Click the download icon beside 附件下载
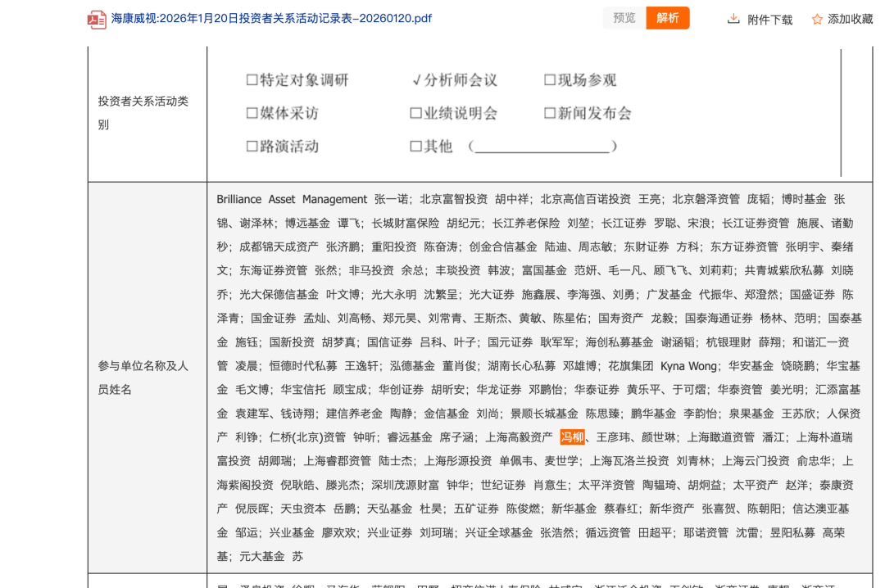Screen dimensions: 885x588 tap(734, 18)
